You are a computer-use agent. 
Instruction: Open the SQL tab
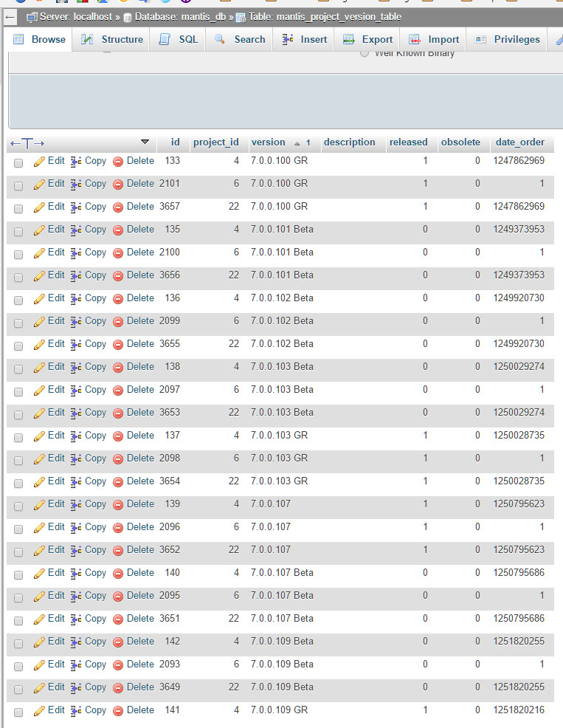179,39
